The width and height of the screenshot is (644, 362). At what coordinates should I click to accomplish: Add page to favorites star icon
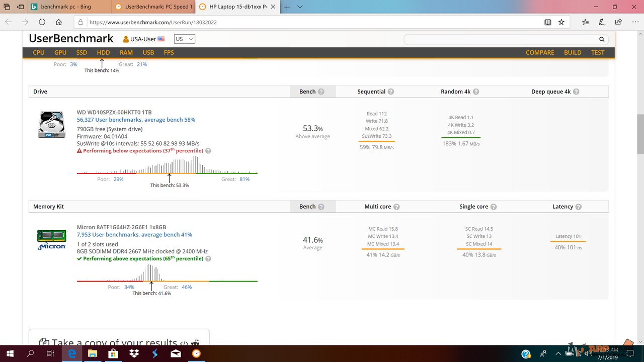point(561,22)
